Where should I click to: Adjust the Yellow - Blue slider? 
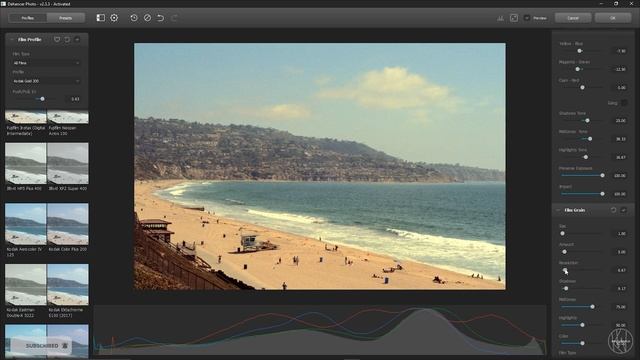pyautogui.click(x=580, y=51)
